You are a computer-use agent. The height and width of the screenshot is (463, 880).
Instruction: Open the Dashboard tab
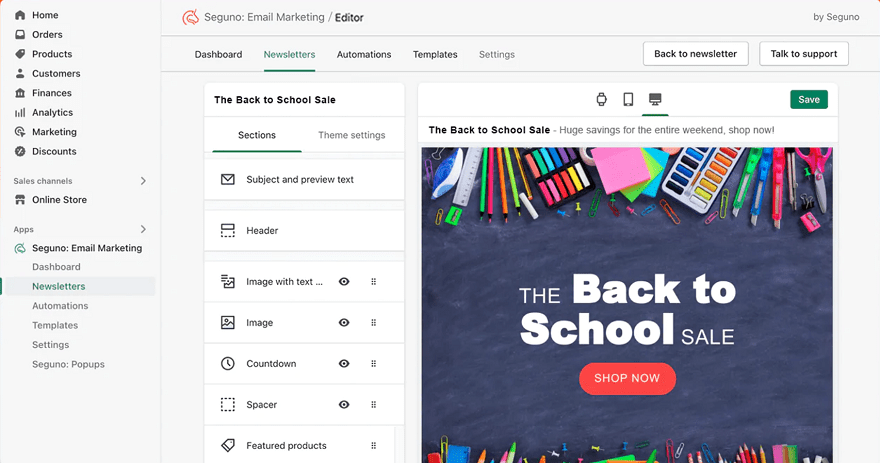[x=218, y=54]
